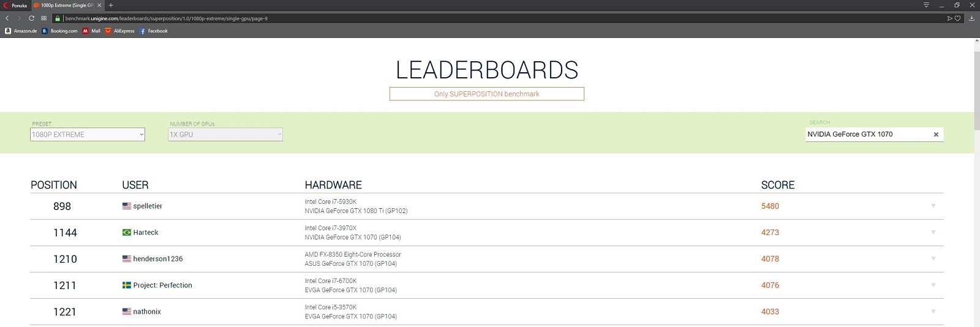The height and width of the screenshot is (327, 980).
Task: Expand details for Harteck row
Action: (x=933, y=232)
